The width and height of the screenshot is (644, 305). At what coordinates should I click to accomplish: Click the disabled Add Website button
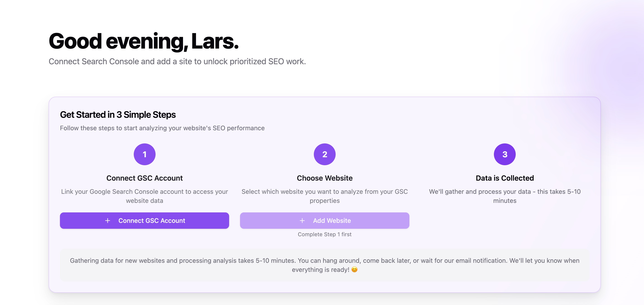[324, 221]
